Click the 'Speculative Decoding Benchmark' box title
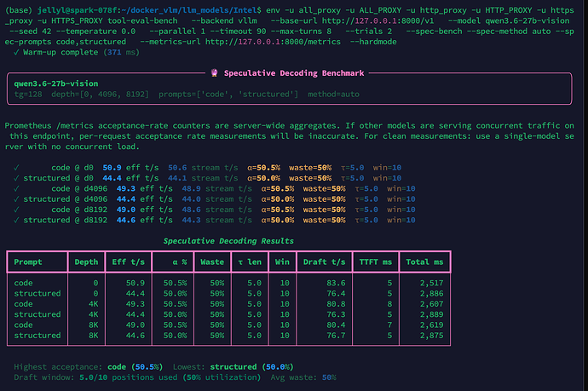Screen dimensions: 588x391 coord(294,73)
